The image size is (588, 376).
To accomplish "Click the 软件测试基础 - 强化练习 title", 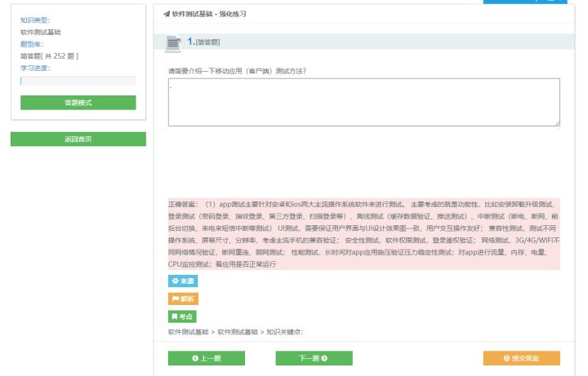I will click(209, 14).
